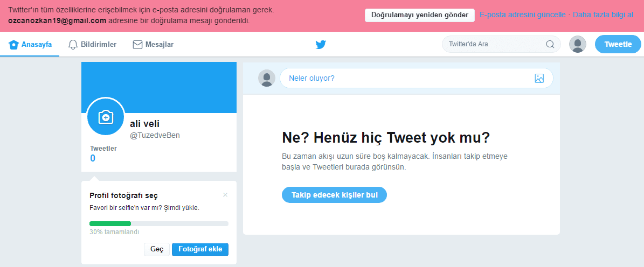Dismiss the Profil fotoğrafı seç card
The image size is (644, 267).
(225, 195)
